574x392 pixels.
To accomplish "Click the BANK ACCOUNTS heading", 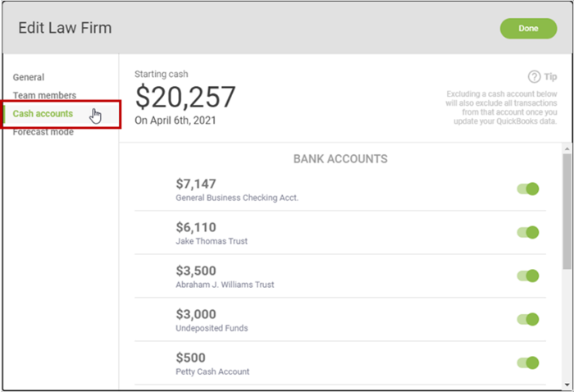I will point(340,159).
